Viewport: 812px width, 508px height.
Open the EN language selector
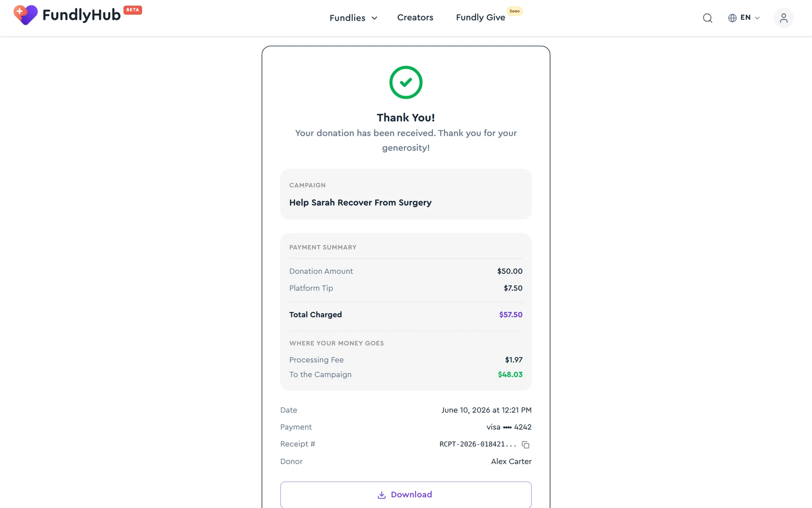(x=744, y=18)
